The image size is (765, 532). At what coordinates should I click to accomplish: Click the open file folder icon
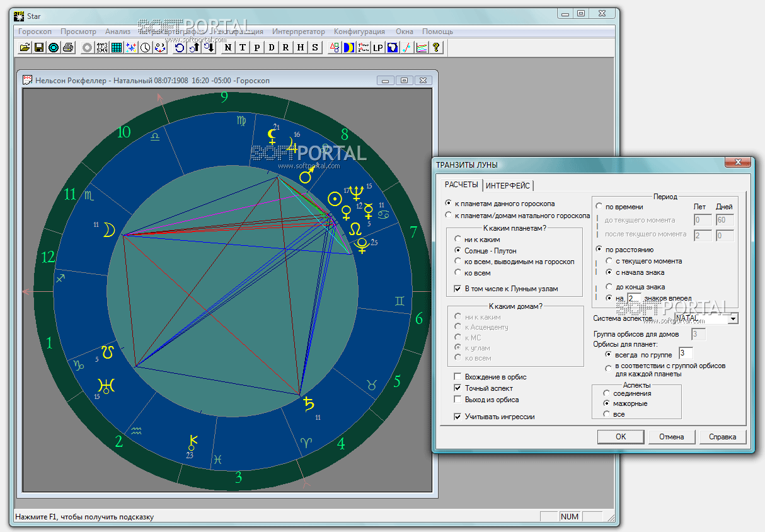[25, 47]
